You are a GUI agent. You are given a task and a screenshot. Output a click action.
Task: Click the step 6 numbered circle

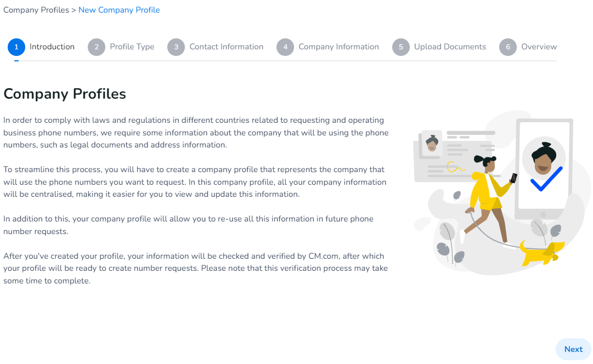(508, 47)
